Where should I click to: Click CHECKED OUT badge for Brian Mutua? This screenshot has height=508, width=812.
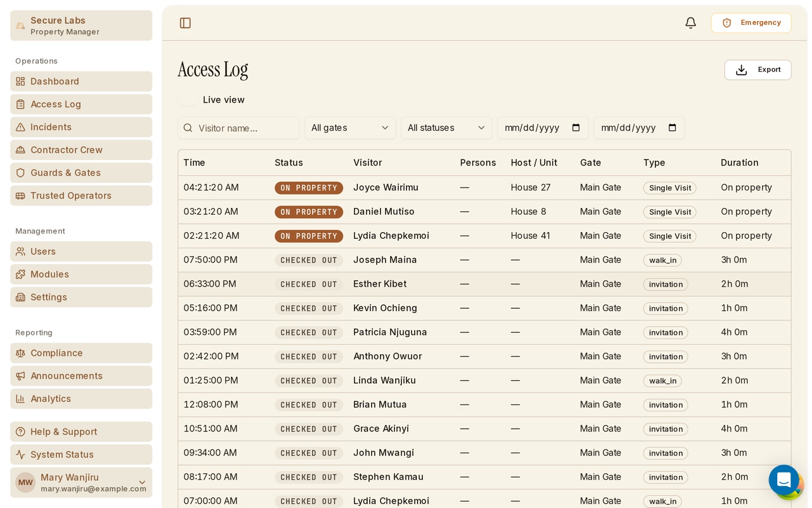click(x=309, y=405)
